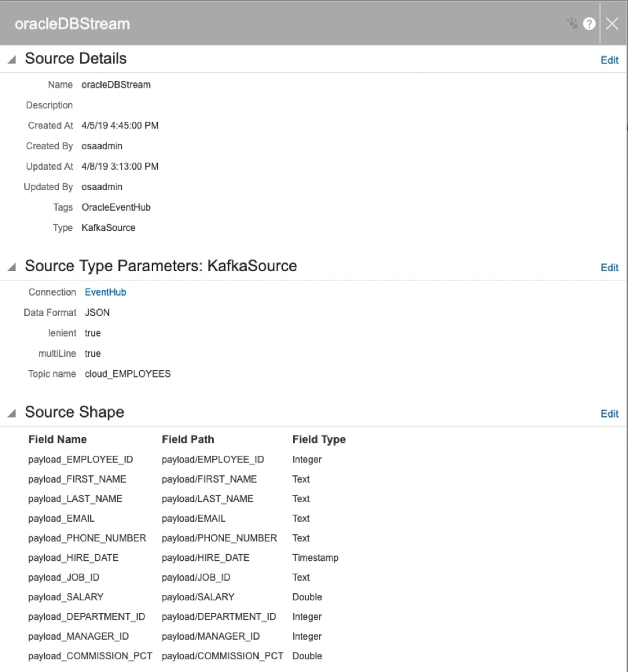Select the Field Name column header
The width and height of the screenshot is (628, 672).
click(x=58, y=439)
